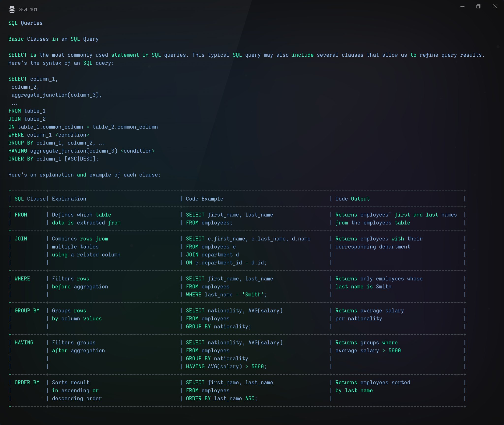Click the 'SQL 101' window title

pyautogui.click(x=28, y=10)
